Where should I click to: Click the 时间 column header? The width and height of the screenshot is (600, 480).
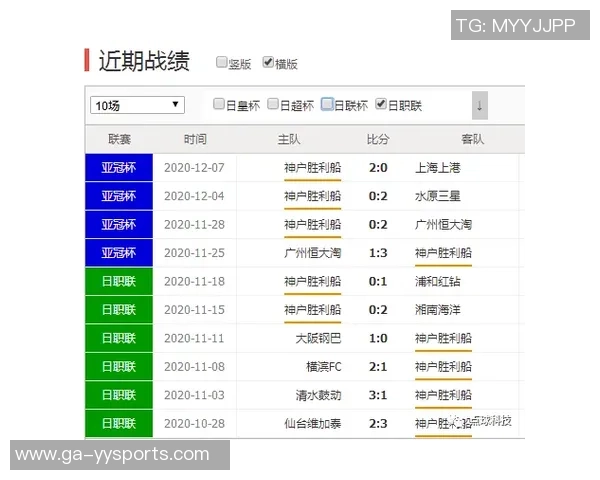(x=195, y=139)
